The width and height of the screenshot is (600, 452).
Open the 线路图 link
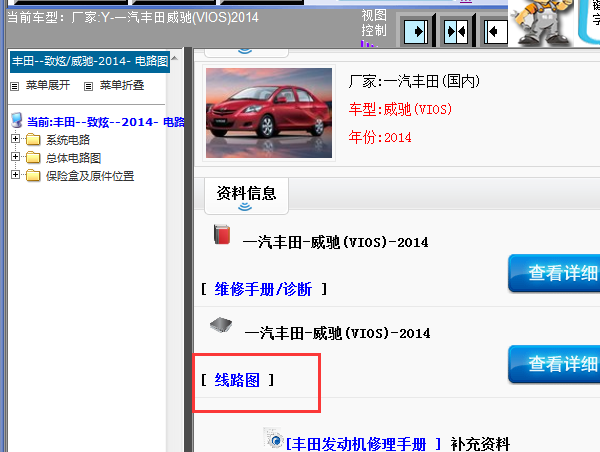click(x=237, y=380)
